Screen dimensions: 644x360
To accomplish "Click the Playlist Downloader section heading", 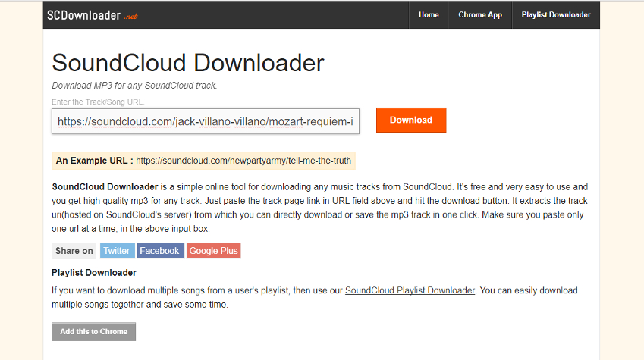I will pos(94,273).
